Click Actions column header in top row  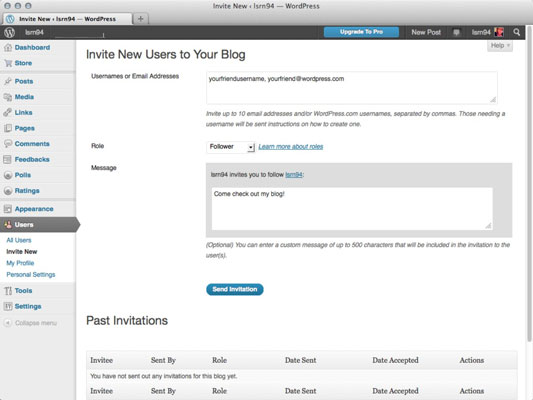click(x=472, y=360)
